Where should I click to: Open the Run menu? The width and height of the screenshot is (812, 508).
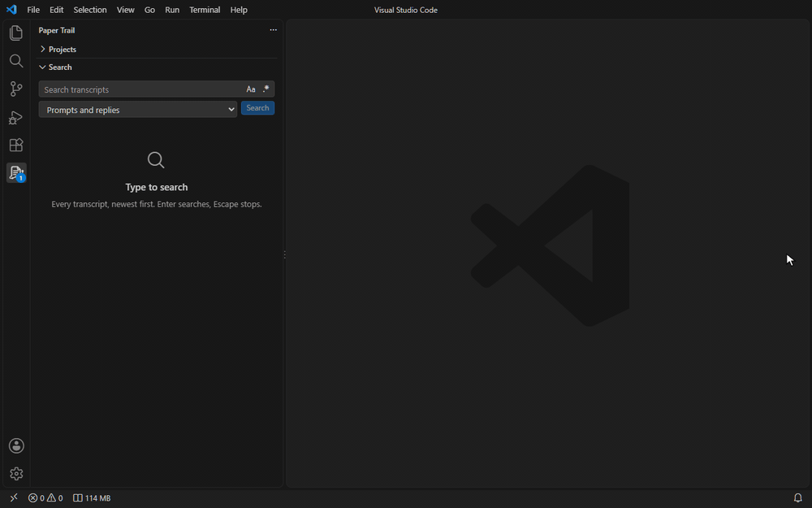(x=172, y=10)
